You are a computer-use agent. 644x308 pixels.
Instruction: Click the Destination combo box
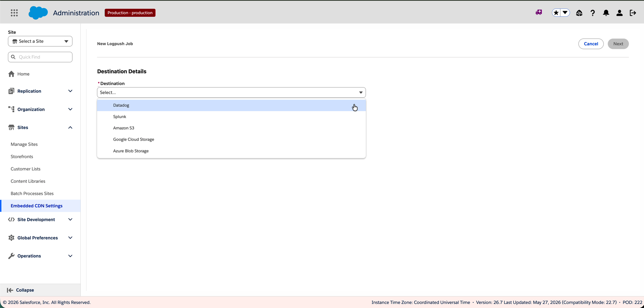coord(231,92)
